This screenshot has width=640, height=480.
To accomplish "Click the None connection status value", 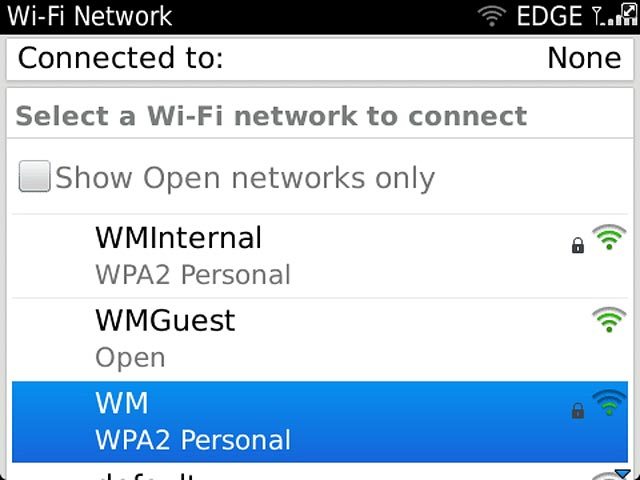I will pos(584,58).
